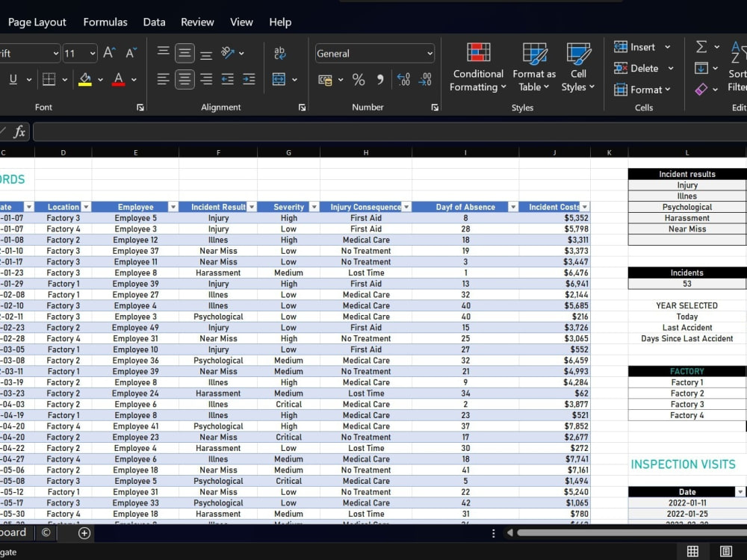Open Incident Result filter dropdown

click(252, 207)
